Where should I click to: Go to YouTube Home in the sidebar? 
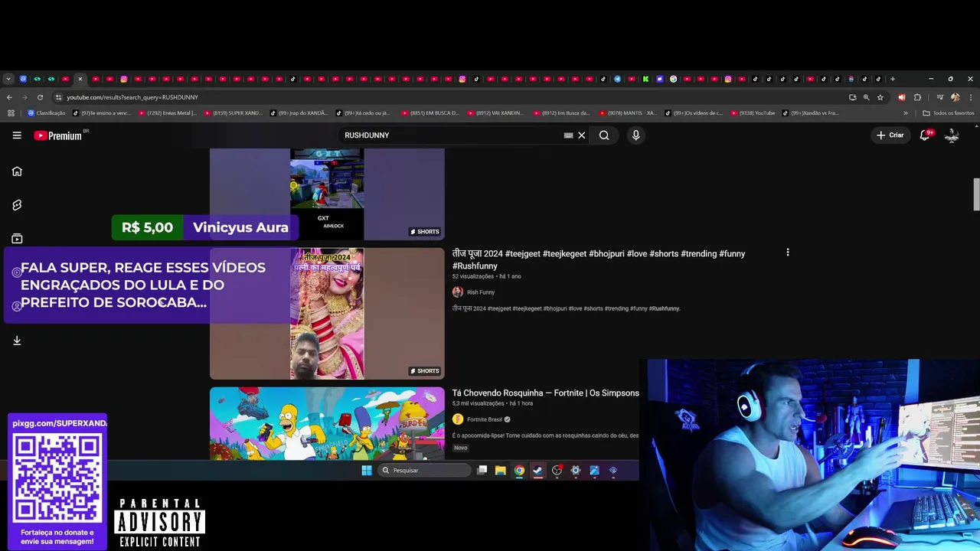(x=17, y=171)
